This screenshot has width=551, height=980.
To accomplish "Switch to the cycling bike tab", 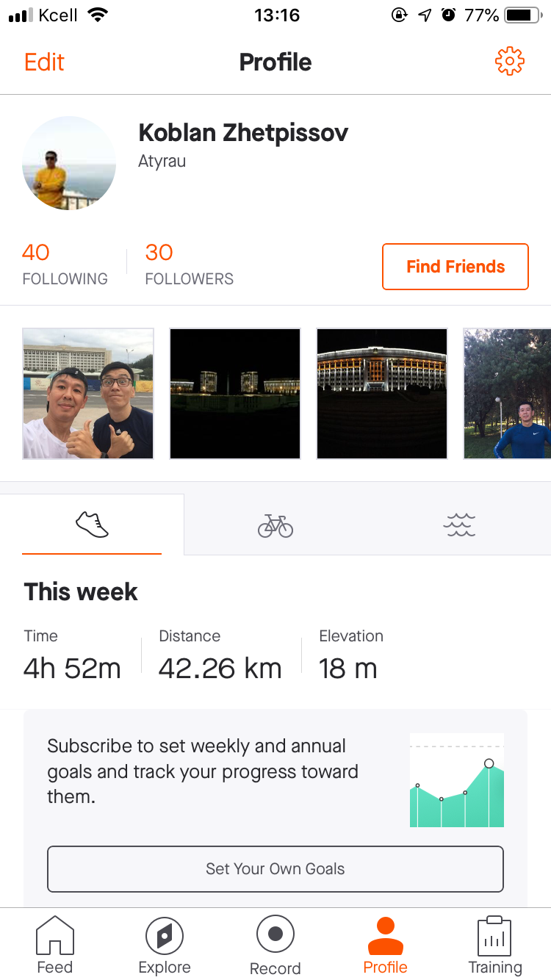I will tap(275, 525).
